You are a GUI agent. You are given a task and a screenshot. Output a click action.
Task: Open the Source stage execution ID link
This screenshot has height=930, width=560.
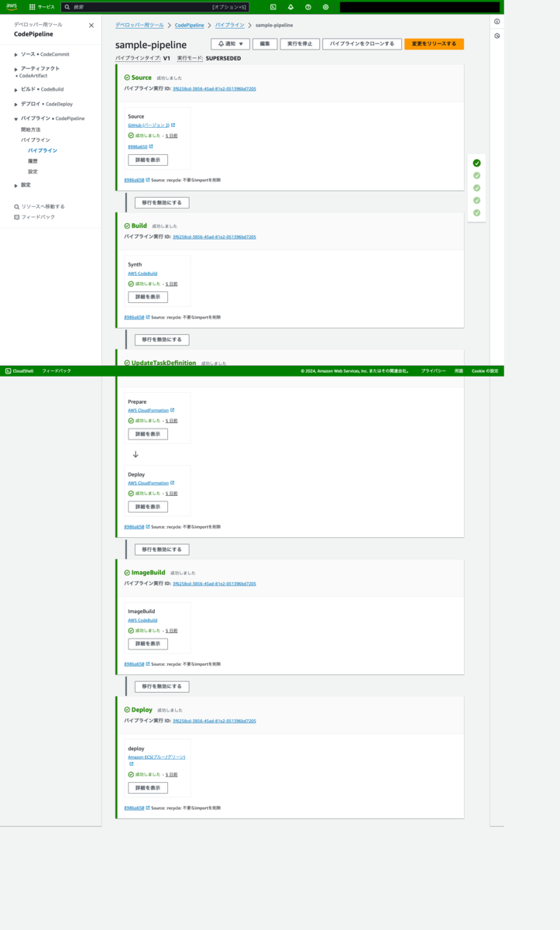215,89
